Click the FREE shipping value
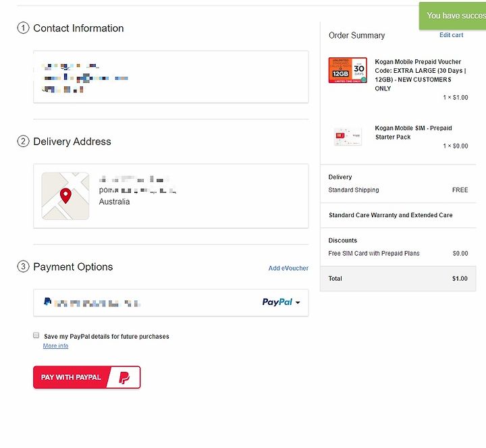Image resolution: width=486 pixels, height=448 pixels. (460, 190)
